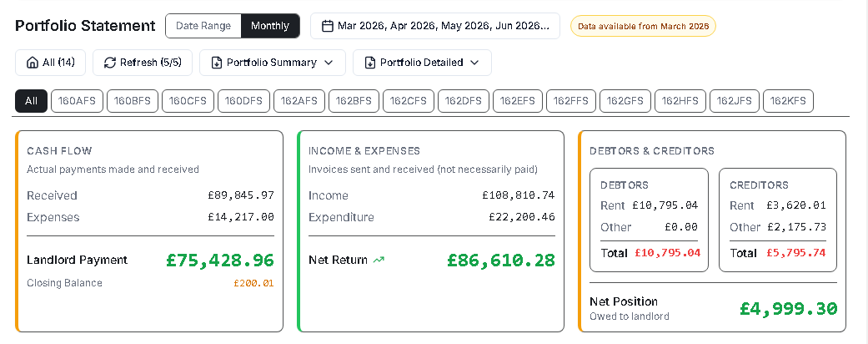Switch to the 162DFS tab
This screenshot has height=344, width=868.
tap(464, 101)
